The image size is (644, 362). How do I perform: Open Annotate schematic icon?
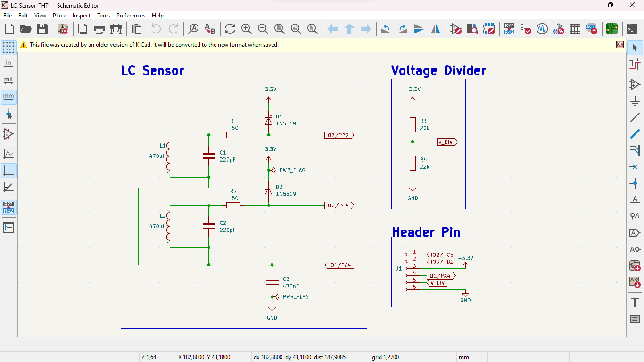(509, 29)
